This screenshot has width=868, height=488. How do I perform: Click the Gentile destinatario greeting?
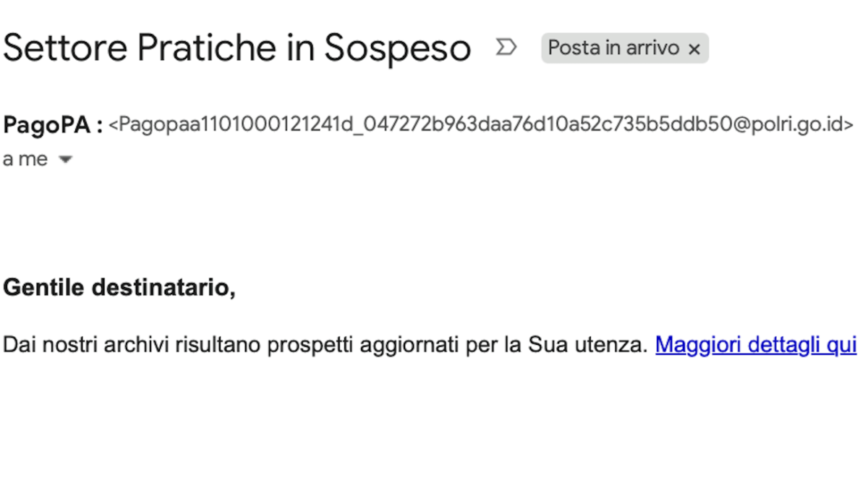(x=119, y=288)
